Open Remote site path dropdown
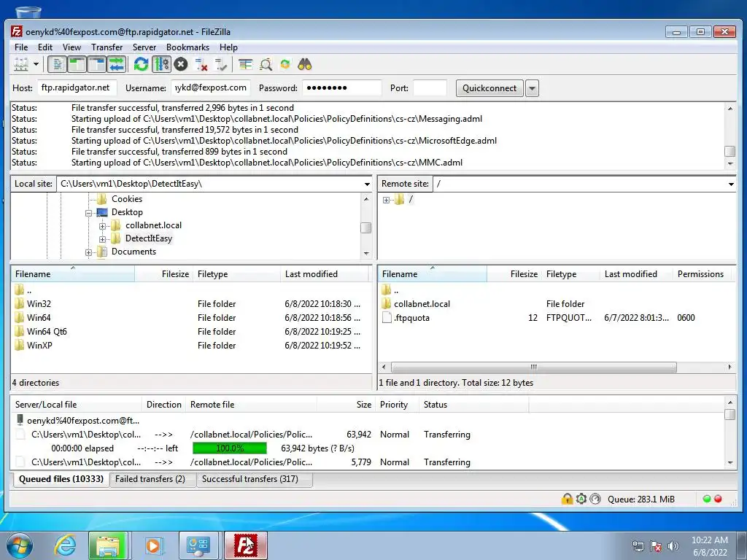747x560 pixels. click(x=731, y=184)
